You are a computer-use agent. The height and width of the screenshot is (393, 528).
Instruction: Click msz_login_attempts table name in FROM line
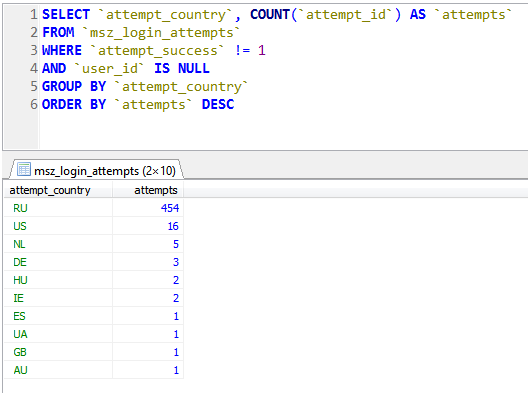coord(162,33)
